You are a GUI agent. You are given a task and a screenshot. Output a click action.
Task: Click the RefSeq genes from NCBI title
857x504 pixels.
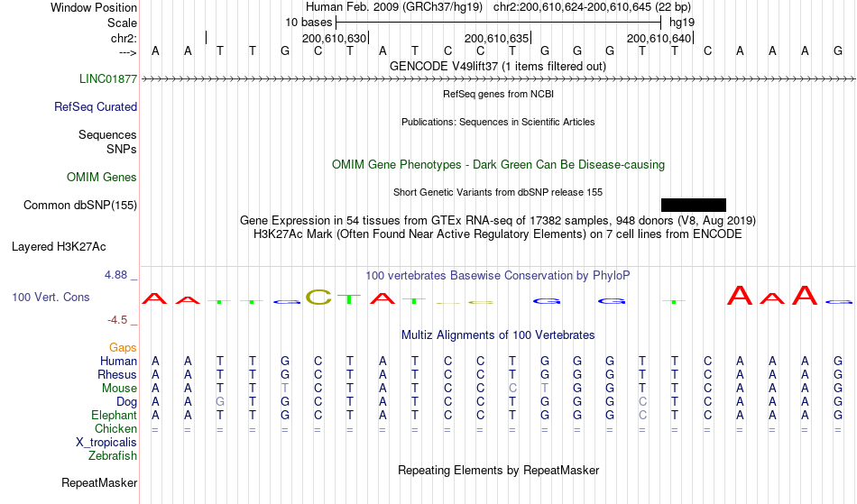tap(499, 94)
